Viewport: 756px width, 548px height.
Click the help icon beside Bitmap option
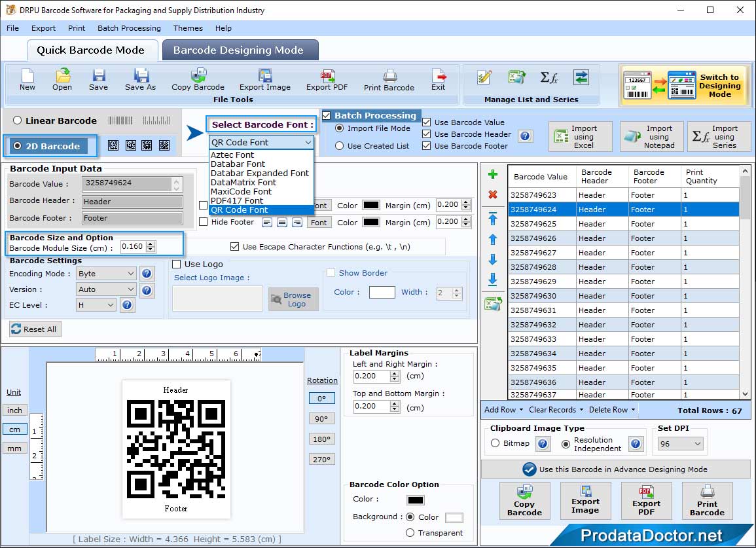click(543, 443)
